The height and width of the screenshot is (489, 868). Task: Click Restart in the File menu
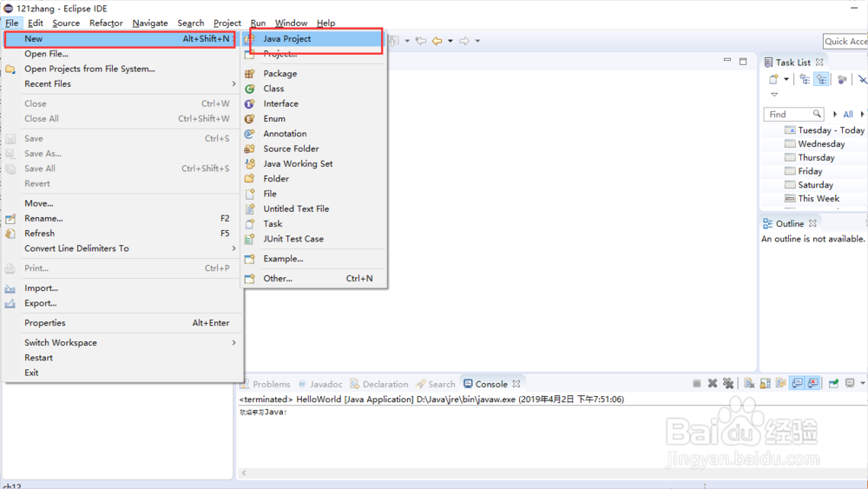(122, 358)
